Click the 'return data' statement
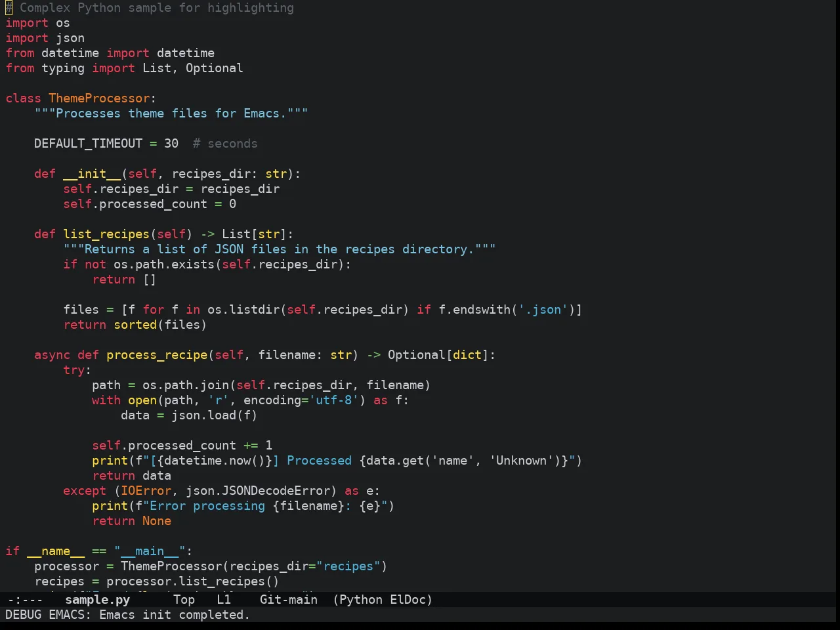Image resolution: width=840 pixels, height=630 pixels. point(131,476)
